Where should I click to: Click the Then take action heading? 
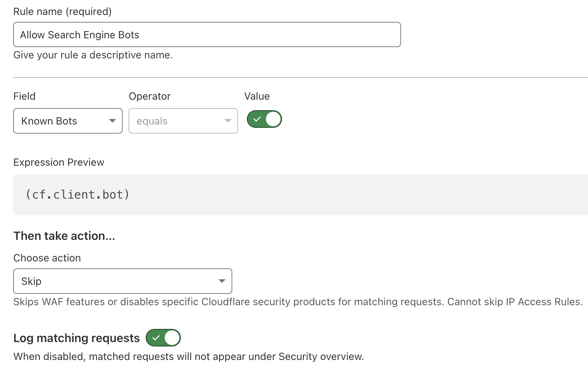coord(64,235)
